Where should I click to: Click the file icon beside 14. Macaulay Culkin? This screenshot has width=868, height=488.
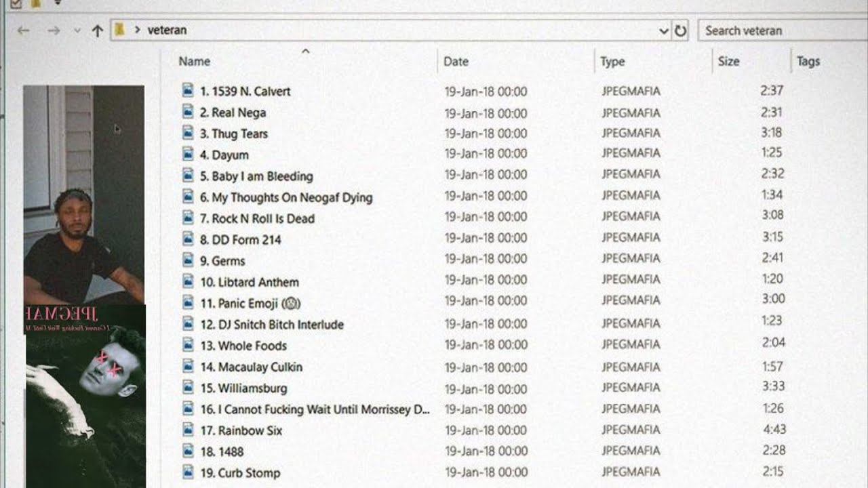(x=188, y=366)
